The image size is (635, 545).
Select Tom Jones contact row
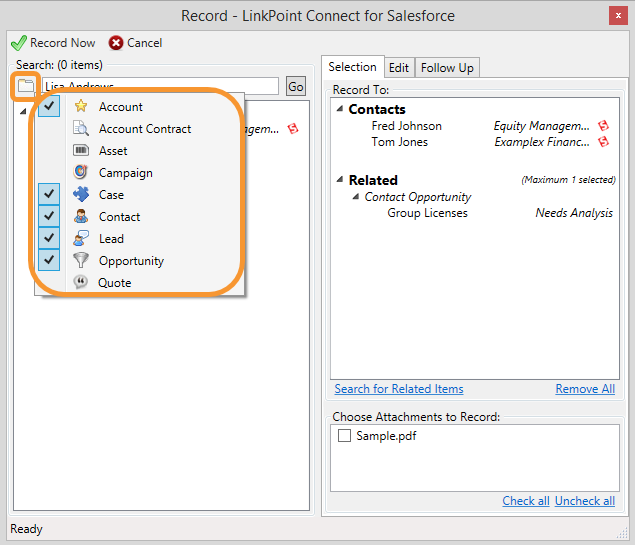coord(475,142)
